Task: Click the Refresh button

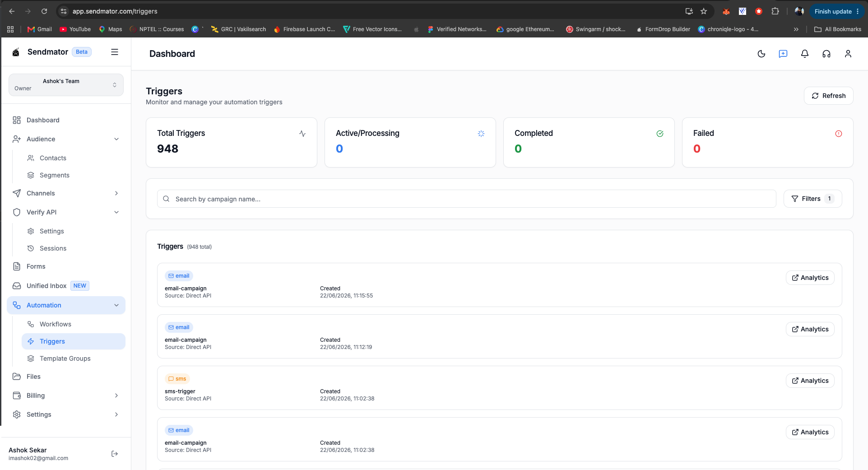Action: [828, 96]
